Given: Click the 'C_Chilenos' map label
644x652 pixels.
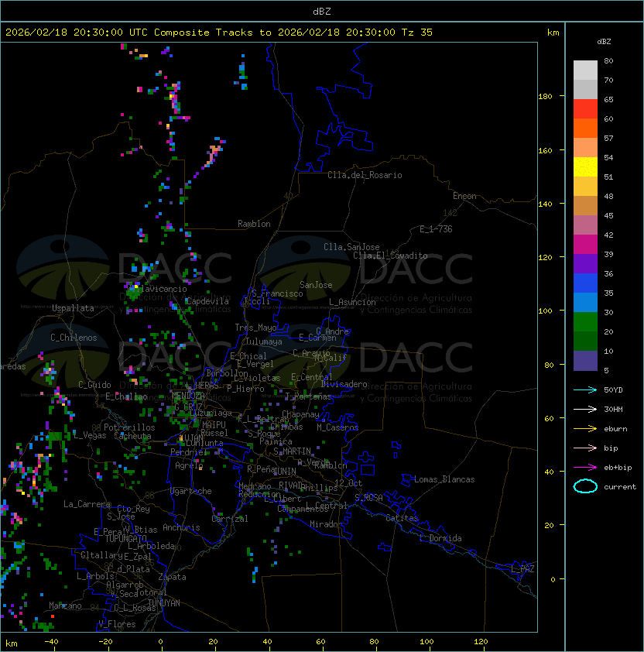Looking at the screenshot, I should coord(74,338).
